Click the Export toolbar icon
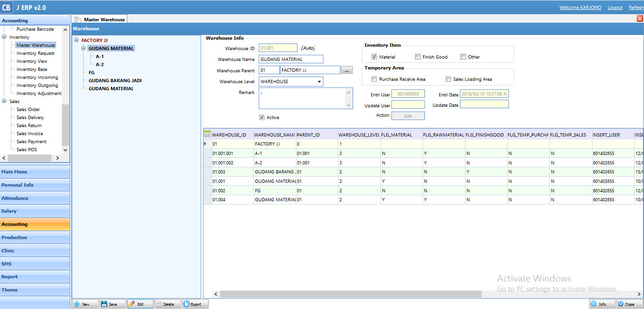Screen dimensions: 644x309 click(x=186, y=304)
